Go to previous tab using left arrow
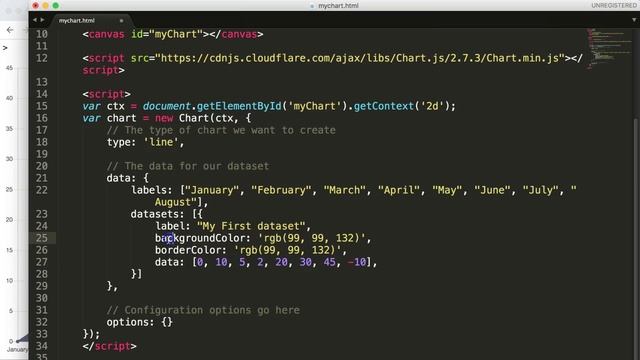This screenshot has width=640, height=360. tap(35, 20)
